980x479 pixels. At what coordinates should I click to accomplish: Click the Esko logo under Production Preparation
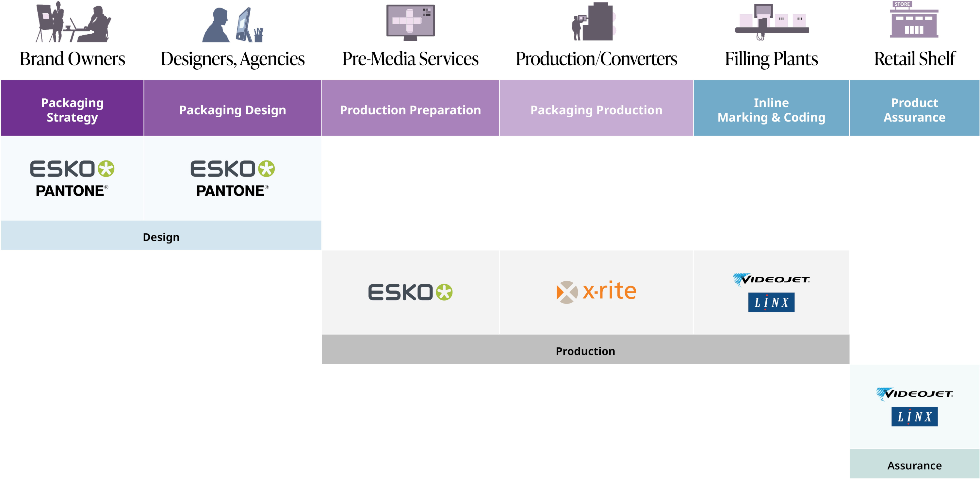click(x=410, y=292)
